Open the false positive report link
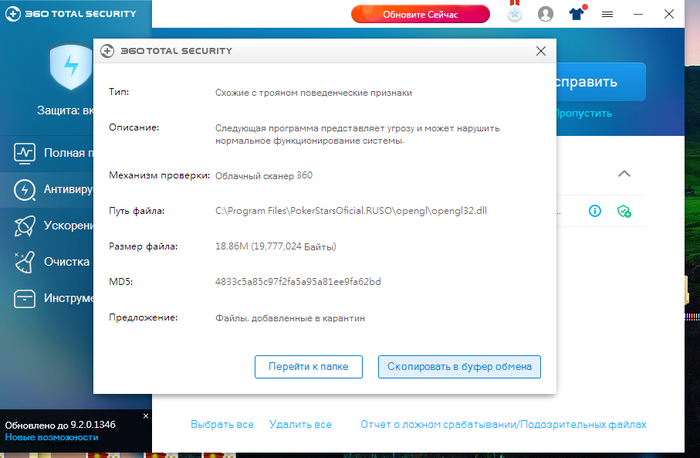This screenshot has height=458, width=700. coord(503,425)
